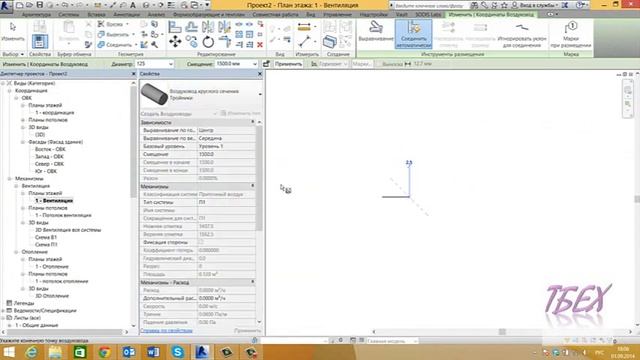This screenshot has height=360, width=640.
Task: Open the Архитектура ribbon tab
Action: (36, 14)
